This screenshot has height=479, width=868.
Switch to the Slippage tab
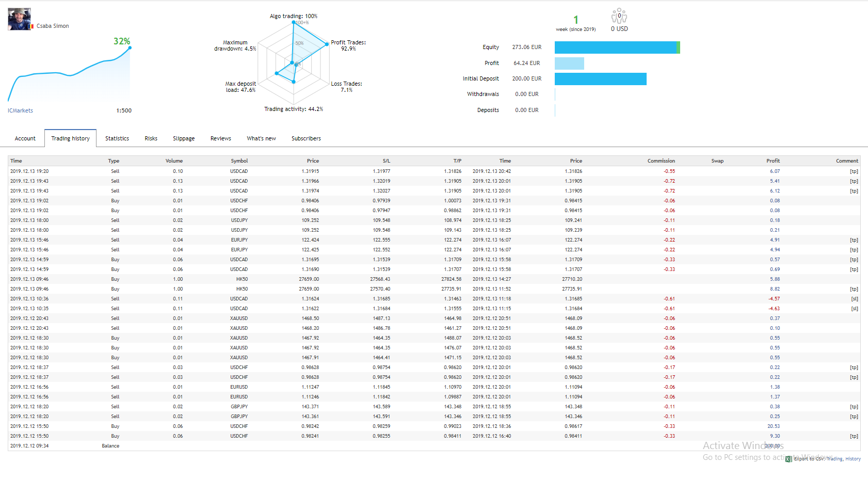point(184,138)
